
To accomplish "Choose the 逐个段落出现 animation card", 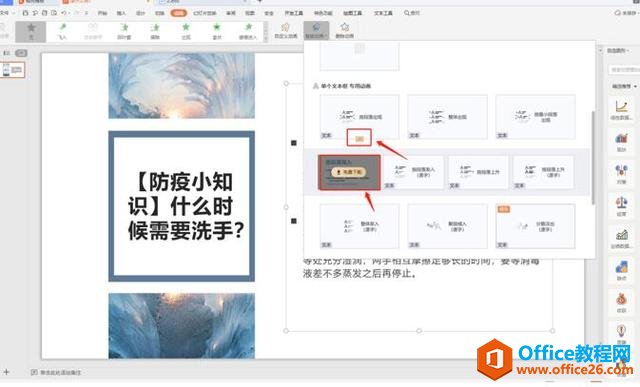I will [536, 117].
